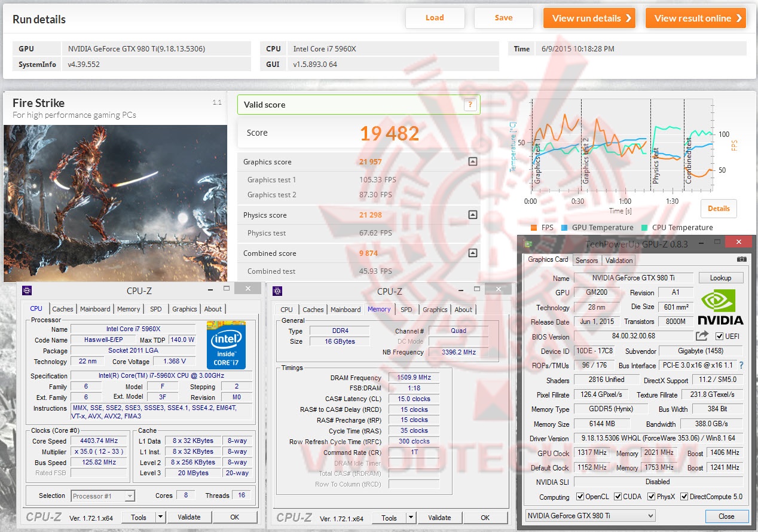The image size is (758, 532).
Task: Click the overall score 19 482
Action: [390, 133]
